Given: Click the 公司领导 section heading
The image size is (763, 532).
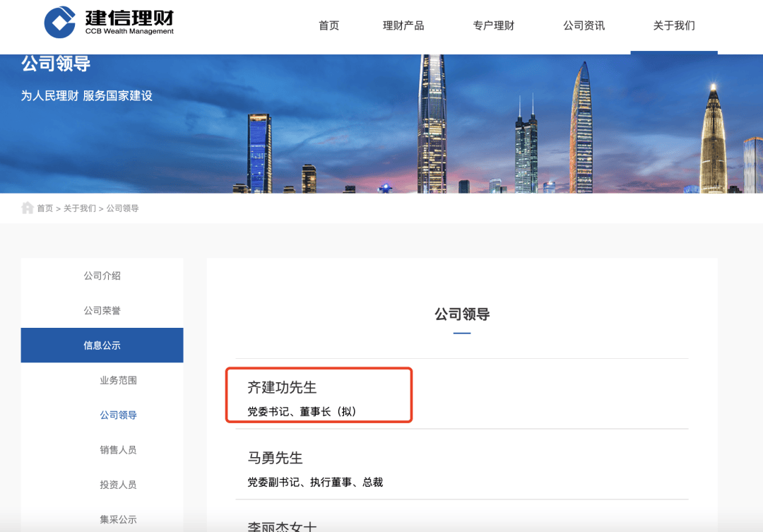Looking at the screenshot, I should (x=462, y=314).
